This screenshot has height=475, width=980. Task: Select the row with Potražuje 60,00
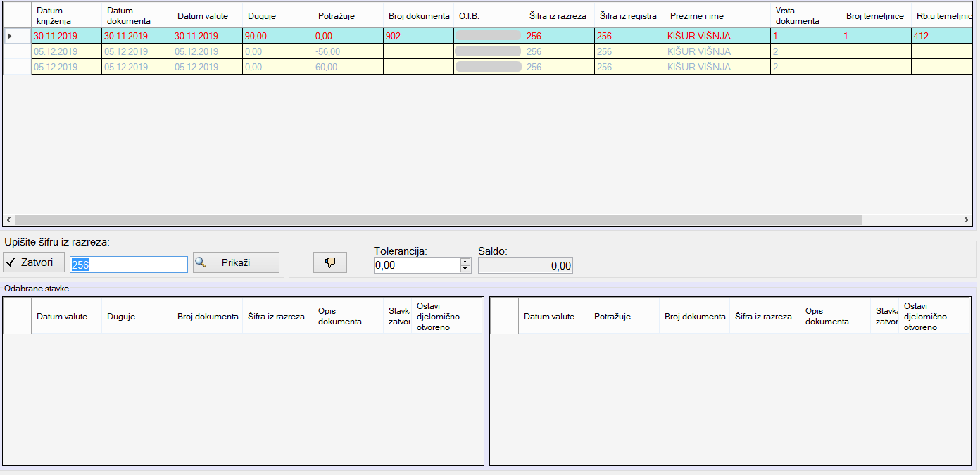(348, 67)
